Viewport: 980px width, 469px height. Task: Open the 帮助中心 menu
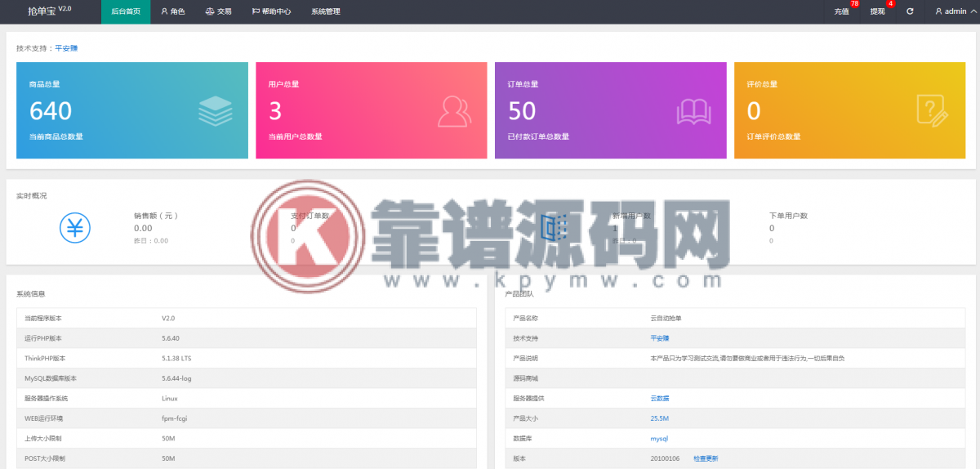click(272, 11)
